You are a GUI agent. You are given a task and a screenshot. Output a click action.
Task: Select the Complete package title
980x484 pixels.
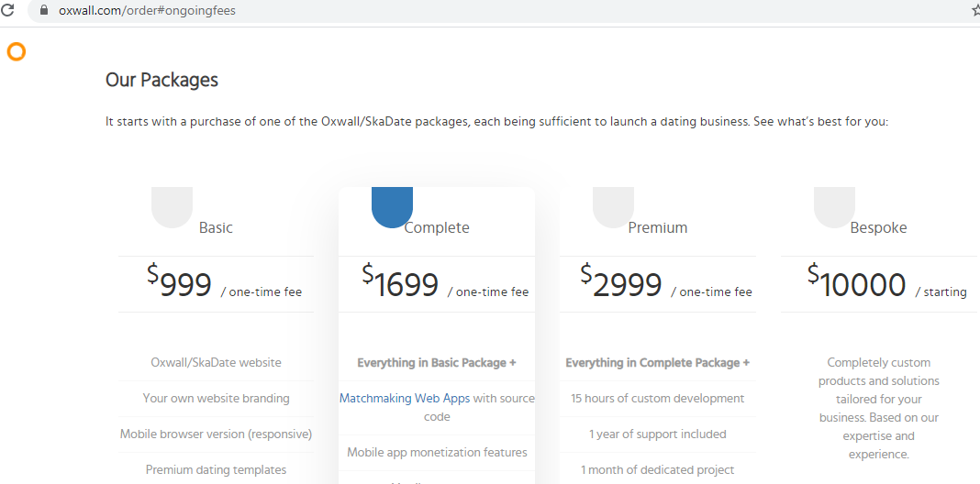point(437,228)
